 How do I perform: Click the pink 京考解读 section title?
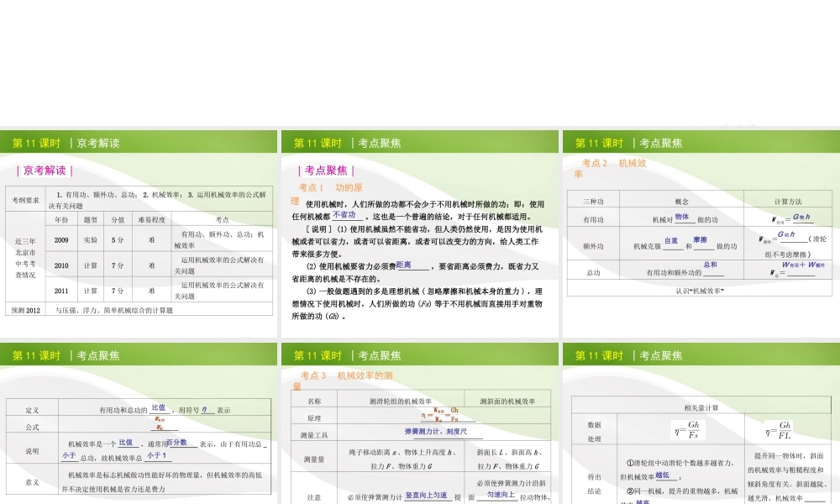(x=45, y=171)
